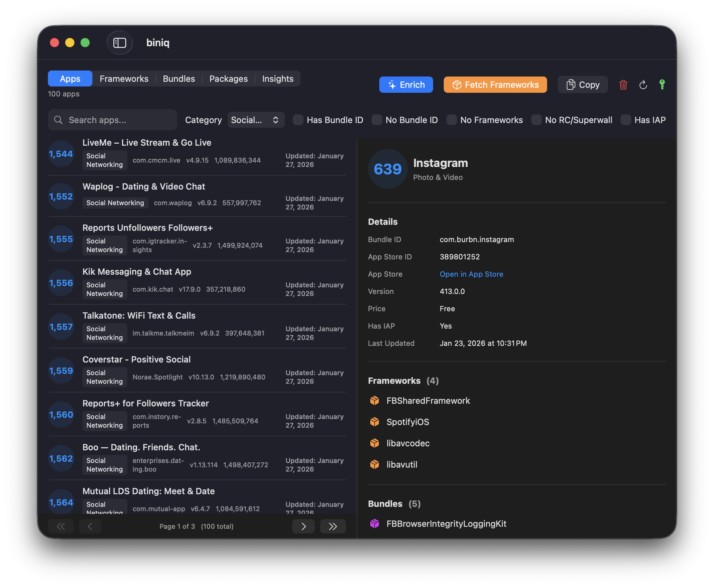Toggle the sidebar icon beside the biniq title
Image resolution: width=714 pixels, height=588 pixels.
click(x=120, y=42)
